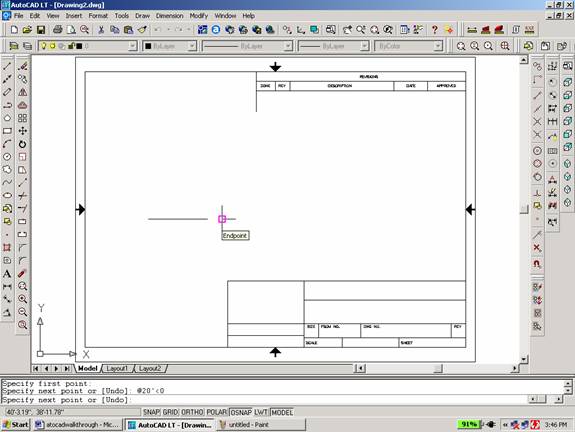Click the Print icon in toolbar
Image resolution: width=575 pixels, height=432 pixels.
[58, 30]
